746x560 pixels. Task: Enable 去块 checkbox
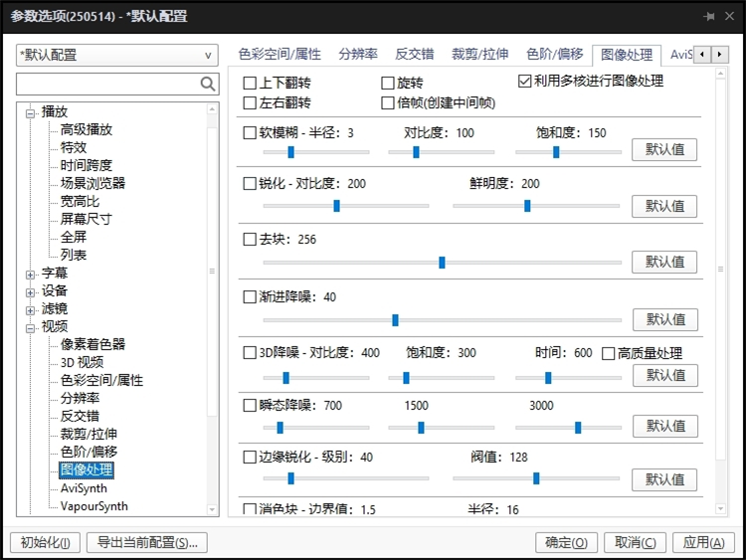[x=250, y=239]
